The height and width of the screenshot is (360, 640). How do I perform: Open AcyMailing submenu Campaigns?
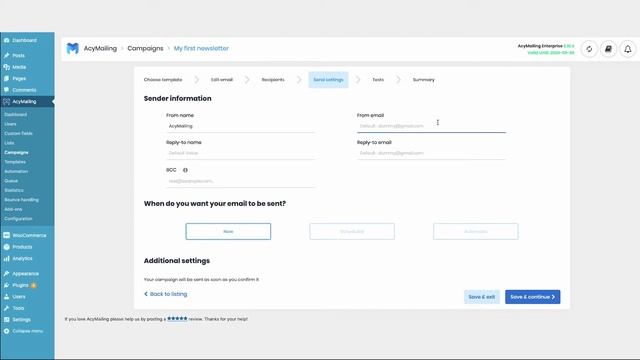pos(16,152)
